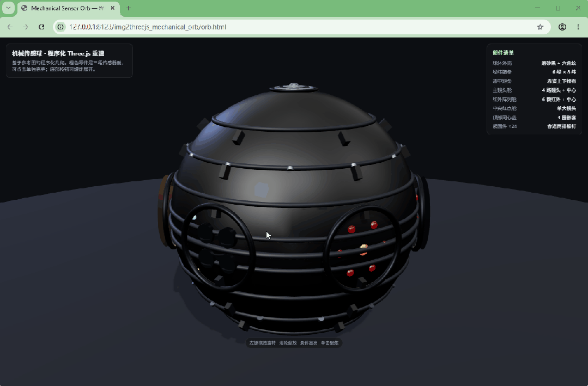588x386 pixels.
Task: Minimize the browser window
Action: point(537,8)
